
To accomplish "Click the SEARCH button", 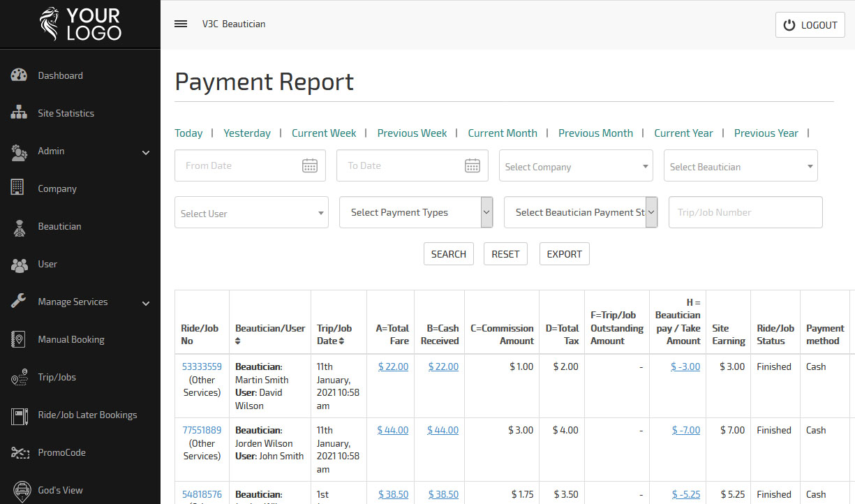I will coord(449,254).
